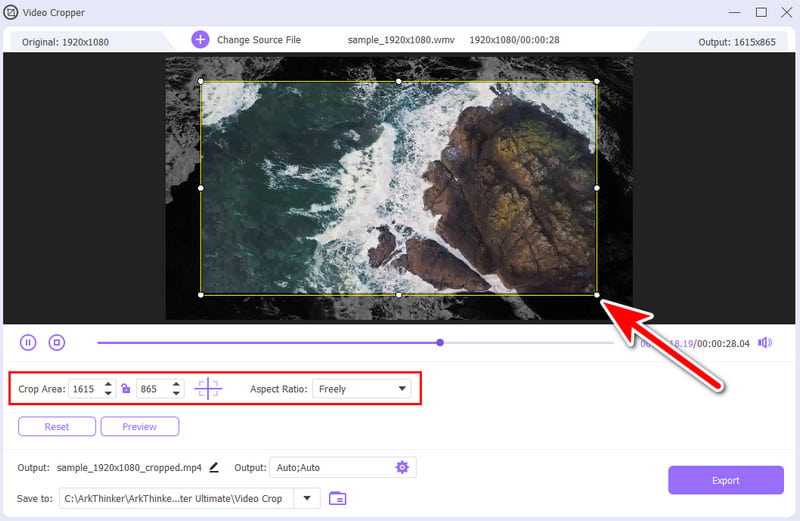Maximize the Video Cropper window

[761, 12]
